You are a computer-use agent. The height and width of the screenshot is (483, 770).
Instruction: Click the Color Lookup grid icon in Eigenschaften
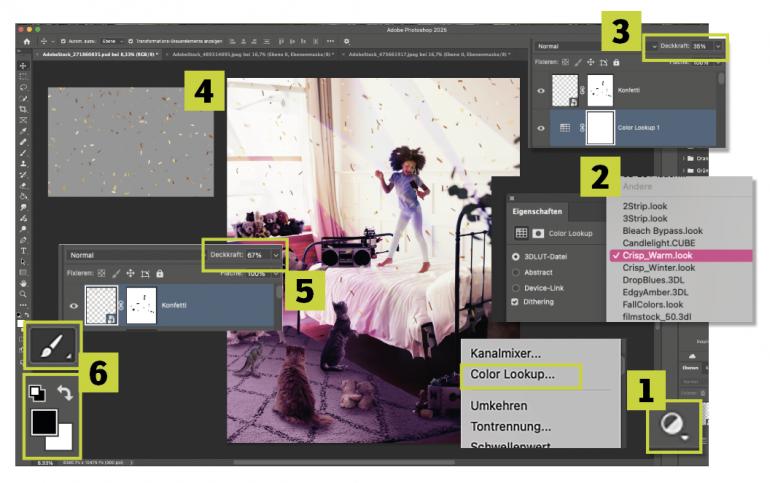click(522, 233)
